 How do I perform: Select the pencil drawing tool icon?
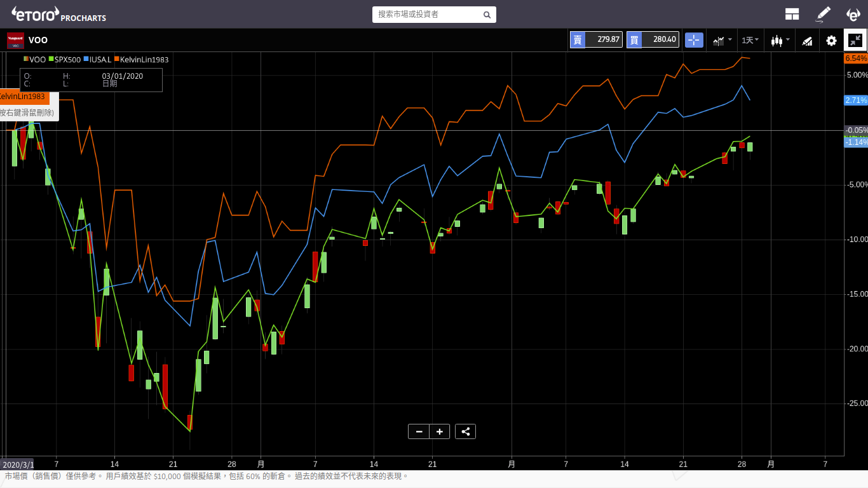coord(824,14)
